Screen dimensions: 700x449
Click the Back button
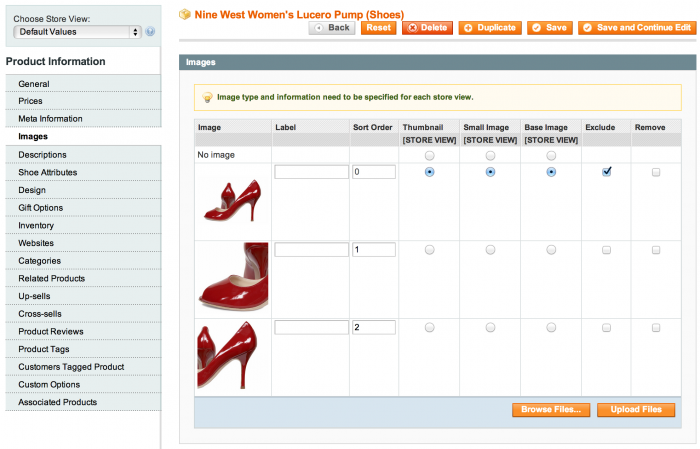[332, 28]
